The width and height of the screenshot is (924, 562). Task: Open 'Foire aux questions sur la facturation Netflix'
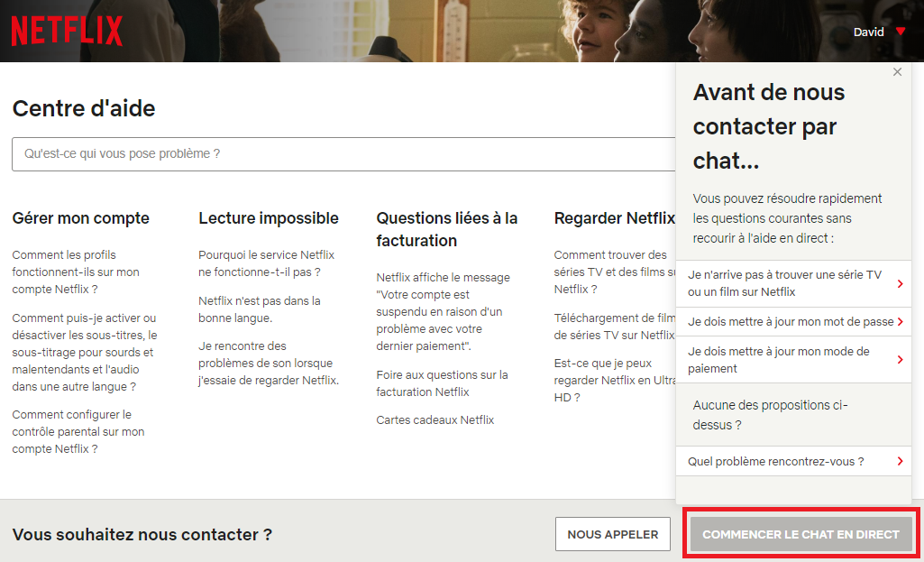coord(442,383)
